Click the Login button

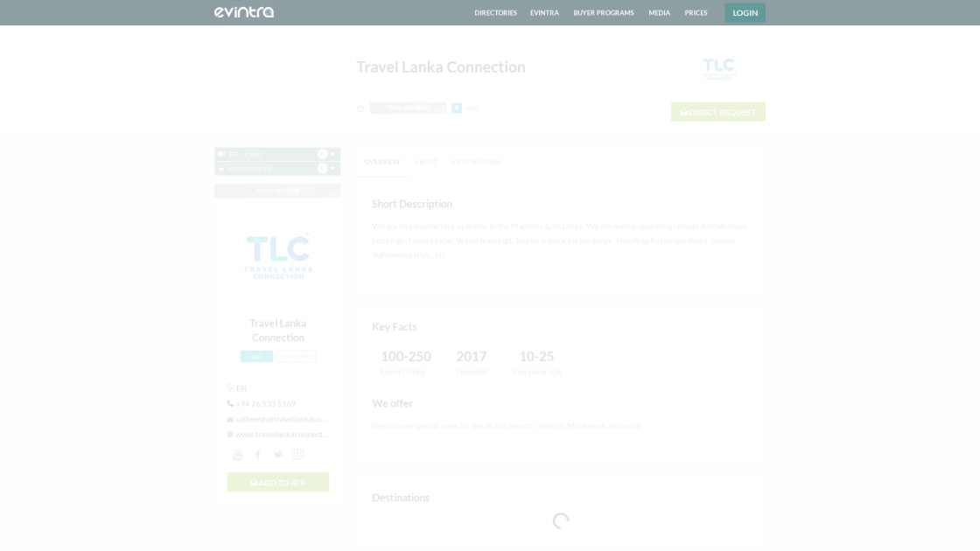[x=745, y=13]
